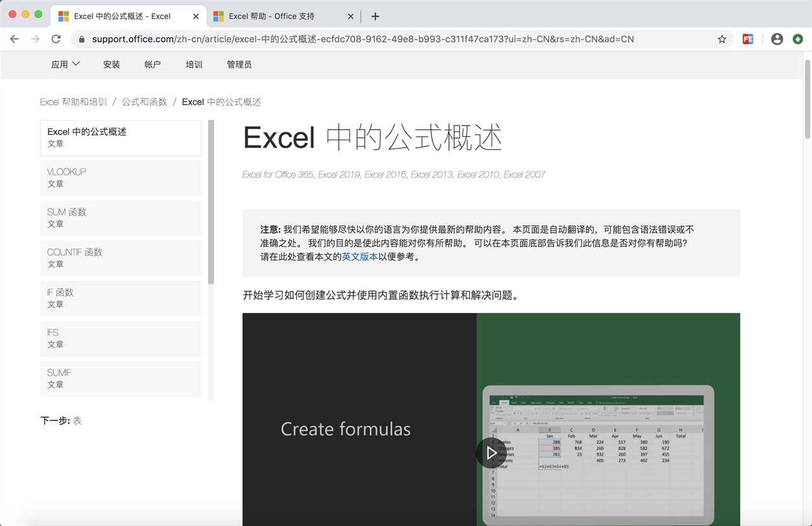The image size is (812, 526).
Task: Click the page vertical scrollbar
Action: (x=807, y=98)
